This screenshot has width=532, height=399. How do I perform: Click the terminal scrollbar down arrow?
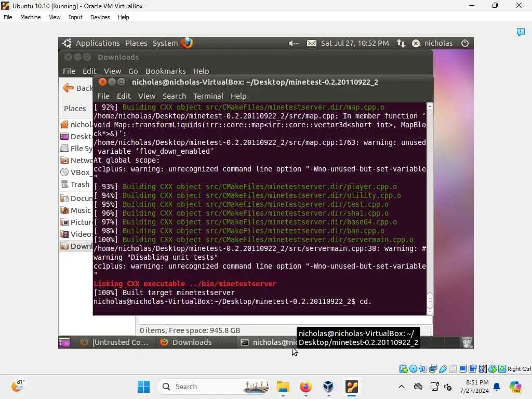click(430, 311)
